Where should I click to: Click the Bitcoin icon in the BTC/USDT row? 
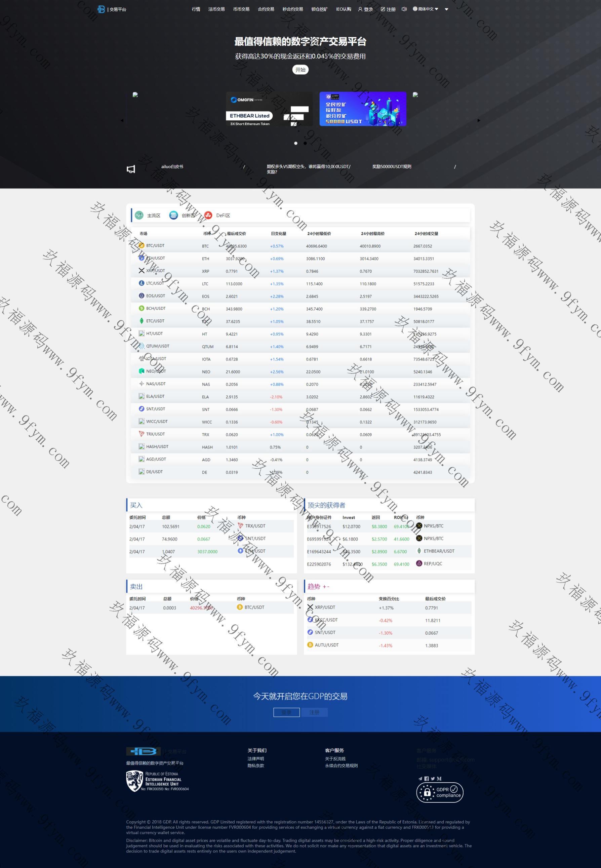point(142,245)
